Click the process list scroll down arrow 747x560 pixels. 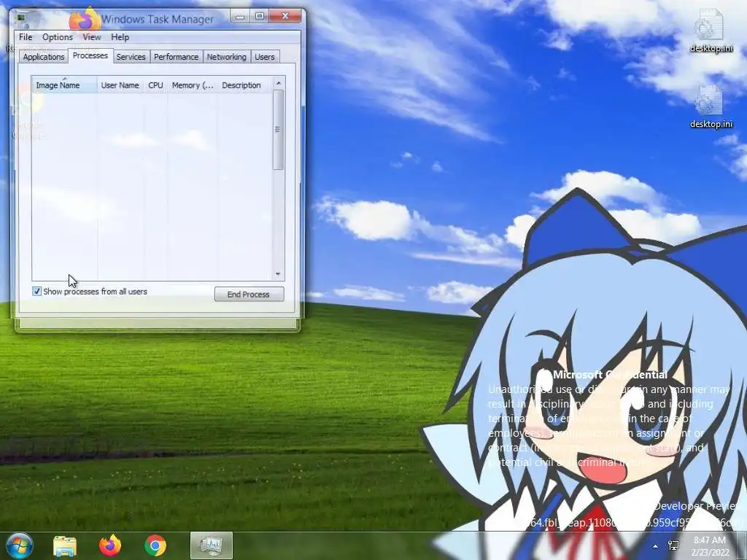point(278,274)
